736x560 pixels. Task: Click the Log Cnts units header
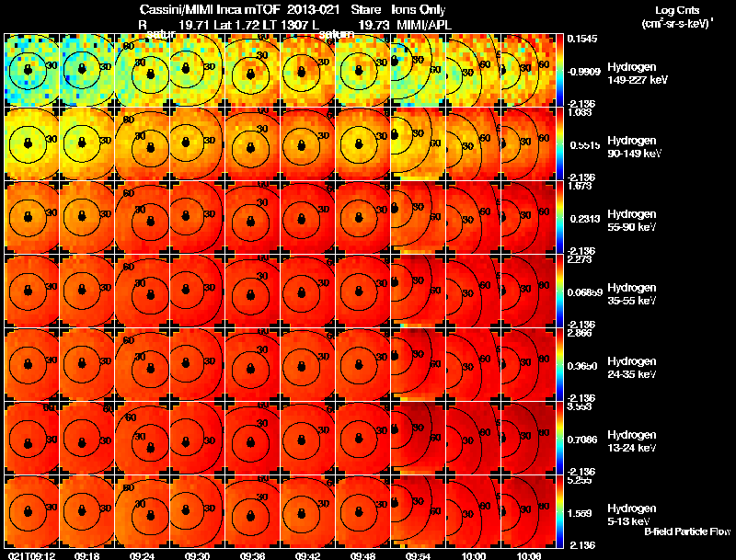tap(677, 17)
